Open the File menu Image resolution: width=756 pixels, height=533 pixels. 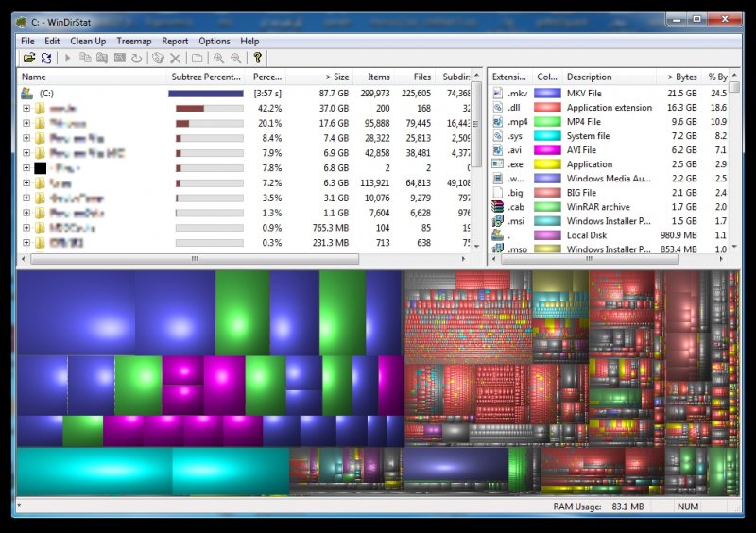coord(27,41)
